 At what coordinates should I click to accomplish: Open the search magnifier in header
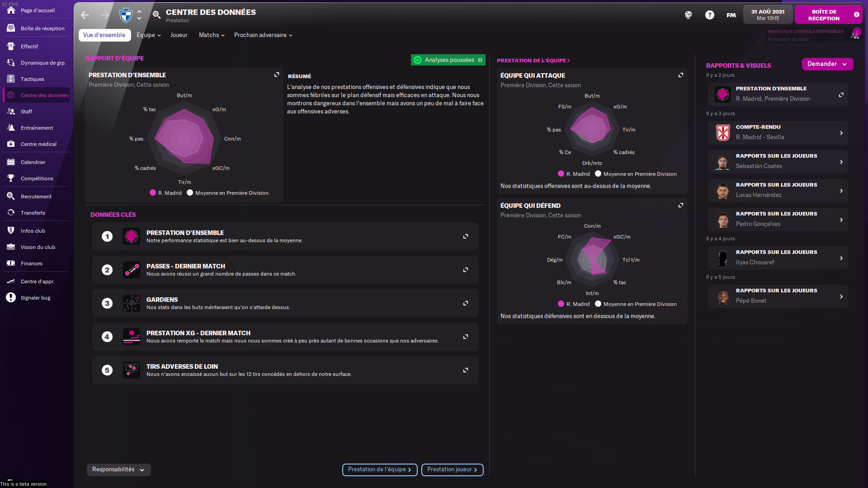tap(156, 15)
